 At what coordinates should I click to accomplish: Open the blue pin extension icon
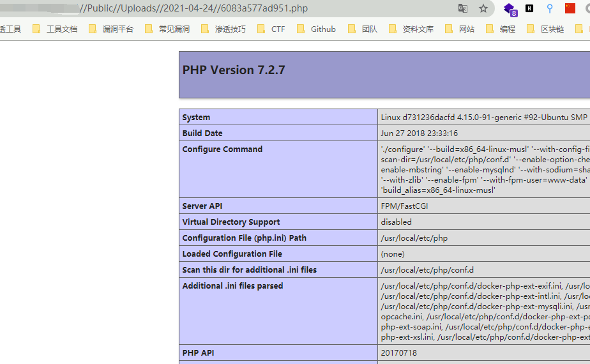point(550,8)
